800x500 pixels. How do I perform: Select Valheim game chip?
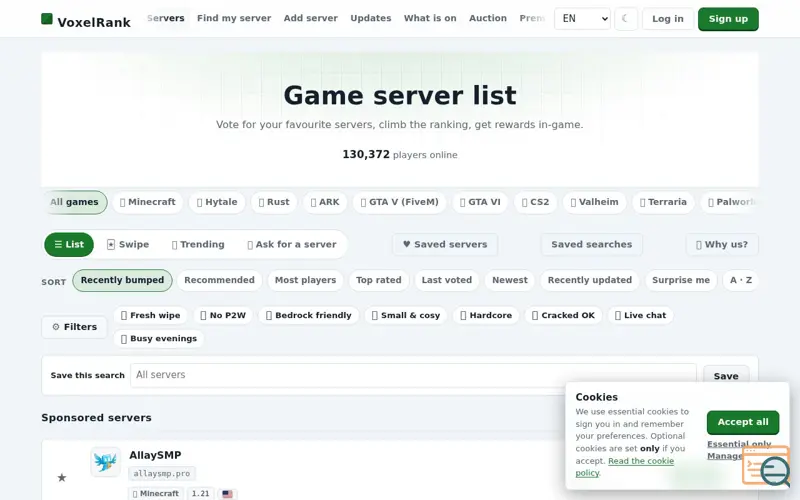click(594, 202)
